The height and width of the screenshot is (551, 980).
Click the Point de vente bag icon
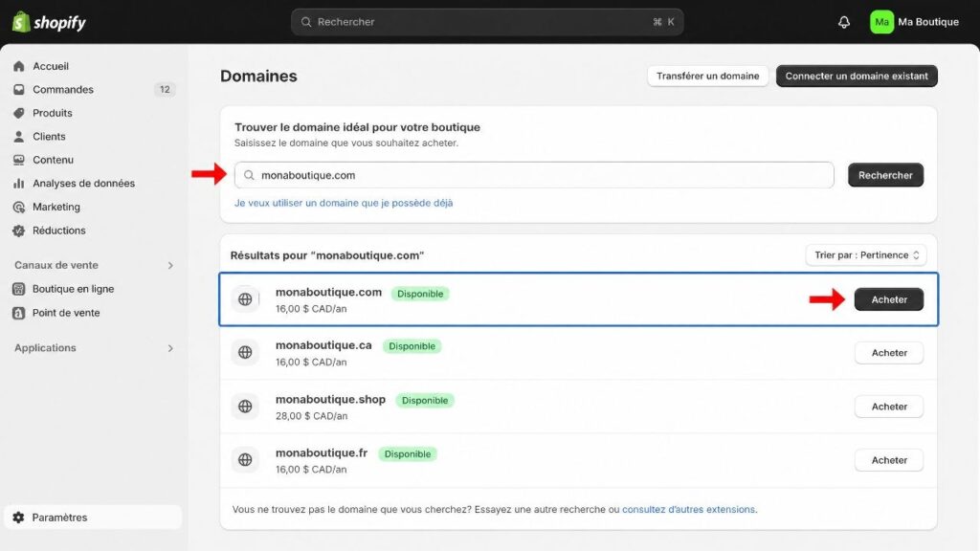point(19,313)
